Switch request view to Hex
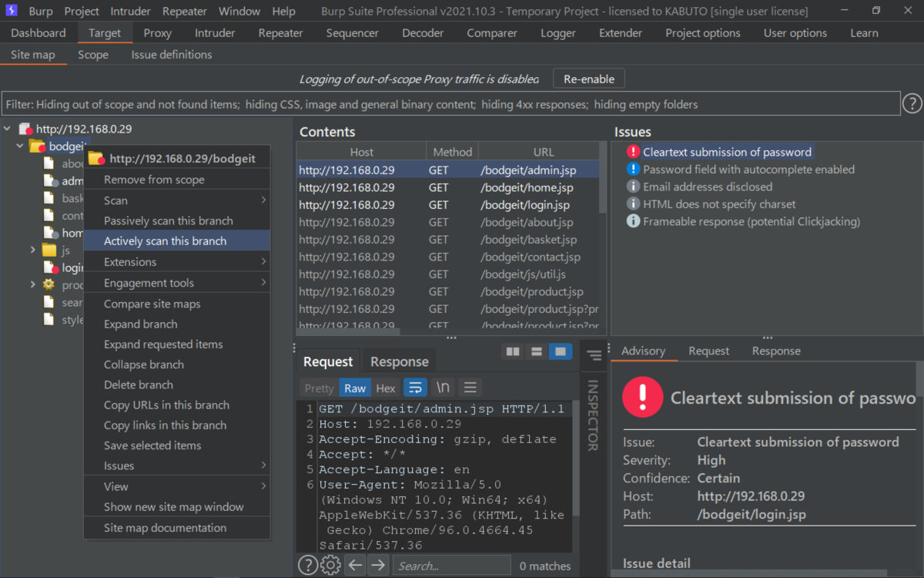The width and height of the screenshot is (924, 578). coord(386,388)
